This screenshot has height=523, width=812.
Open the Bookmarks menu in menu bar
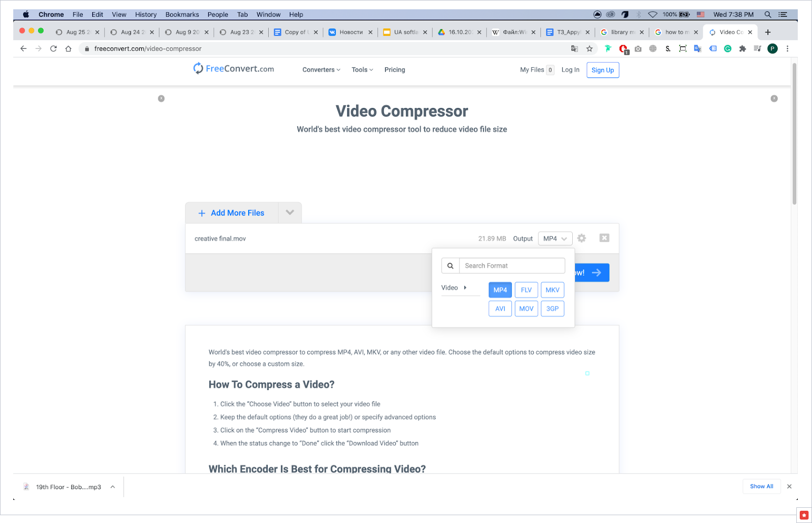(x=182, y=14)
